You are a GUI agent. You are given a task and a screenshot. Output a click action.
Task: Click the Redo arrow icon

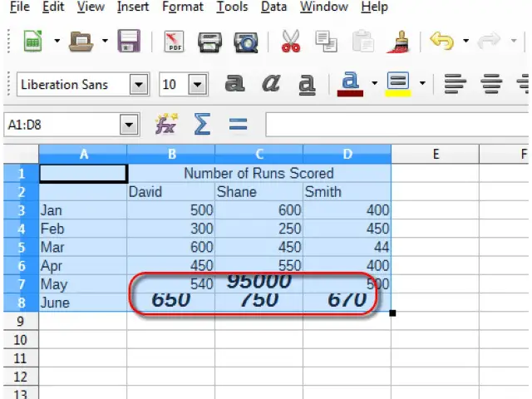coord(489,41)
